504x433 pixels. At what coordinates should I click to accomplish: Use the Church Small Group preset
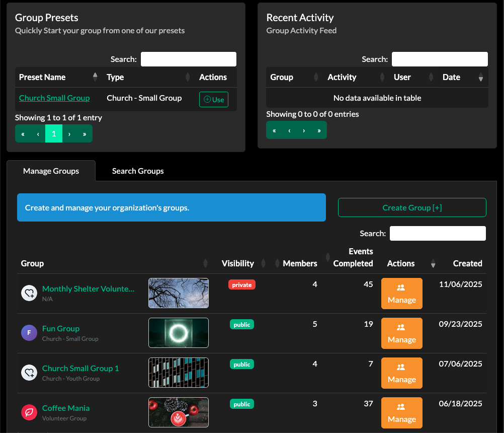(214, 100)
